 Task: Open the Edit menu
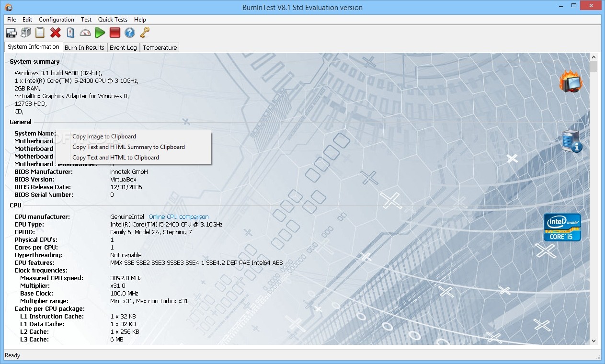point(27,20)
